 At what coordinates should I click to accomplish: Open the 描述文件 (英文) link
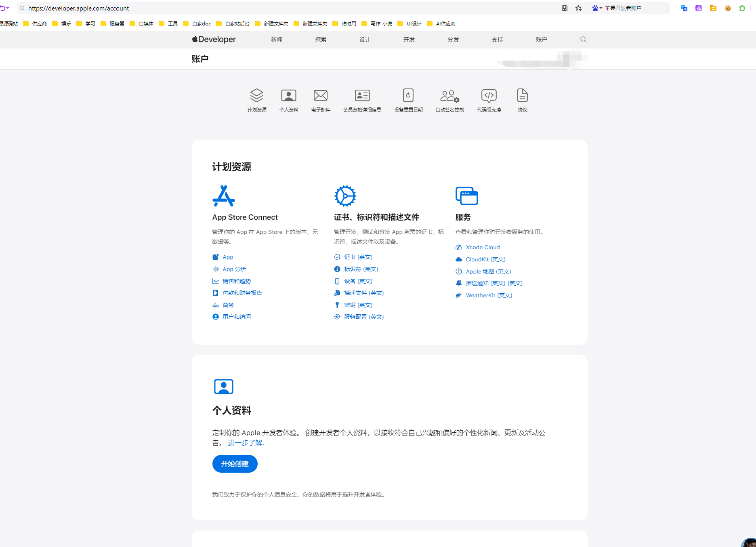coord(364,293)
